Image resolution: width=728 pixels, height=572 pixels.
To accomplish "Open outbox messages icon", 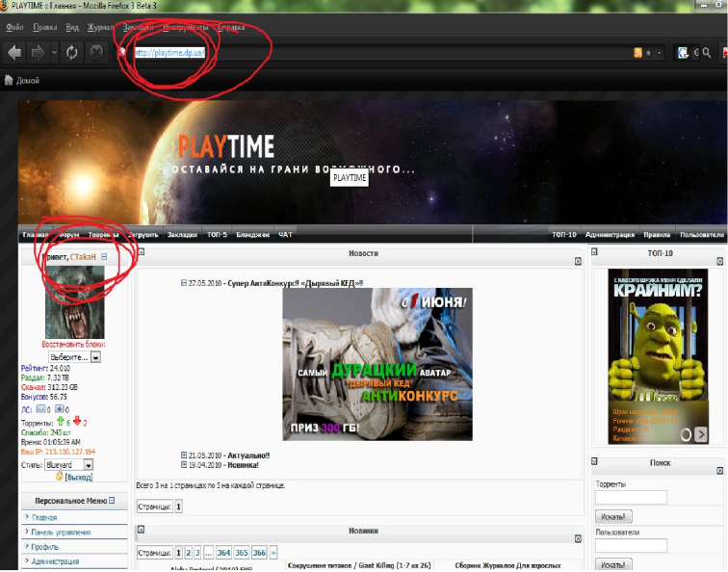I will point(59,409).
